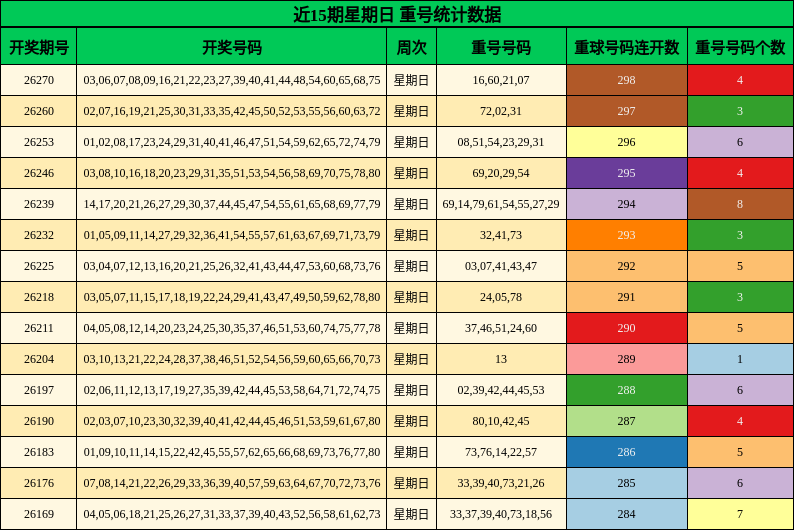Image resolution: width=794 pixels, height=530 pixels.
Task: Click the peach cell showing 292
Action: coord(626,266)
